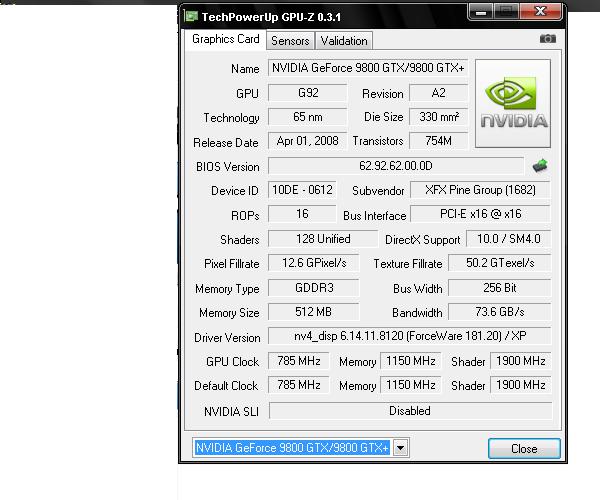Click the BIOS Version label
The width and height of the screenshot is (600, 500).
(x=228, y=167)
